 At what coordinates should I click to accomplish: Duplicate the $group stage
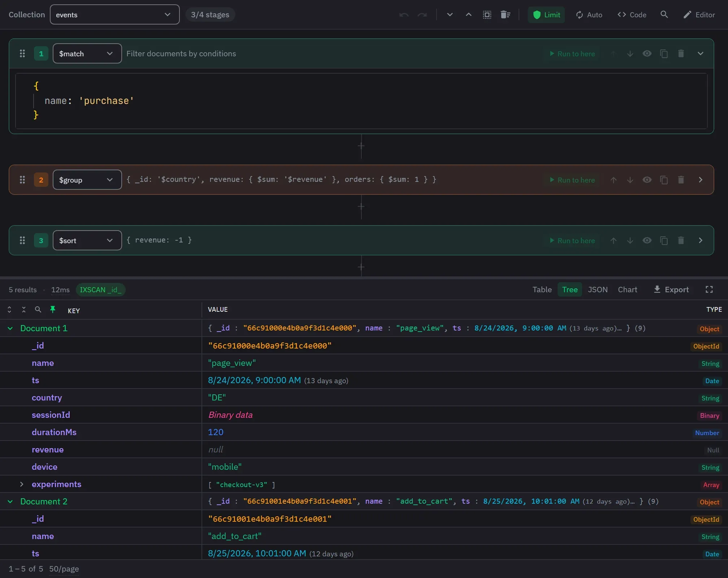664,180
